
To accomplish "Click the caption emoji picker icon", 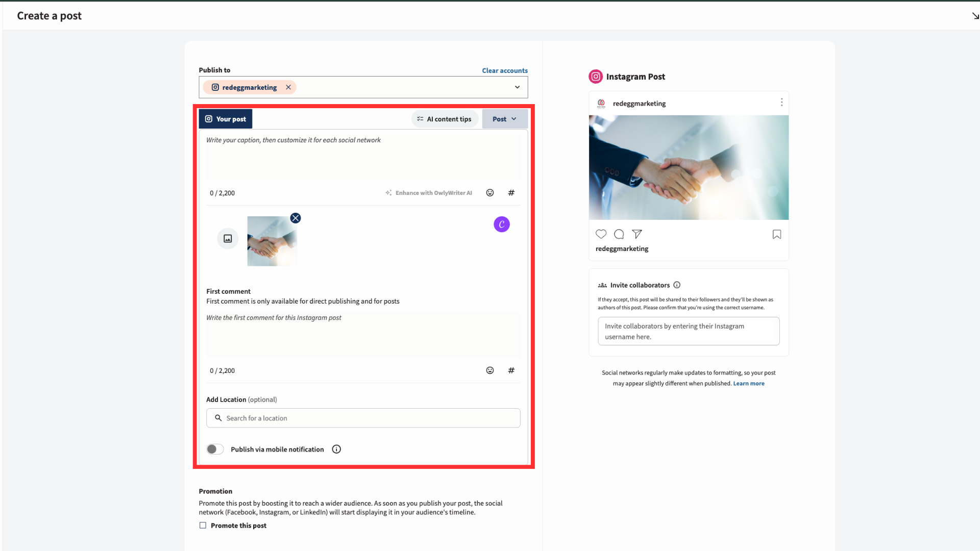I will (489, 193).
